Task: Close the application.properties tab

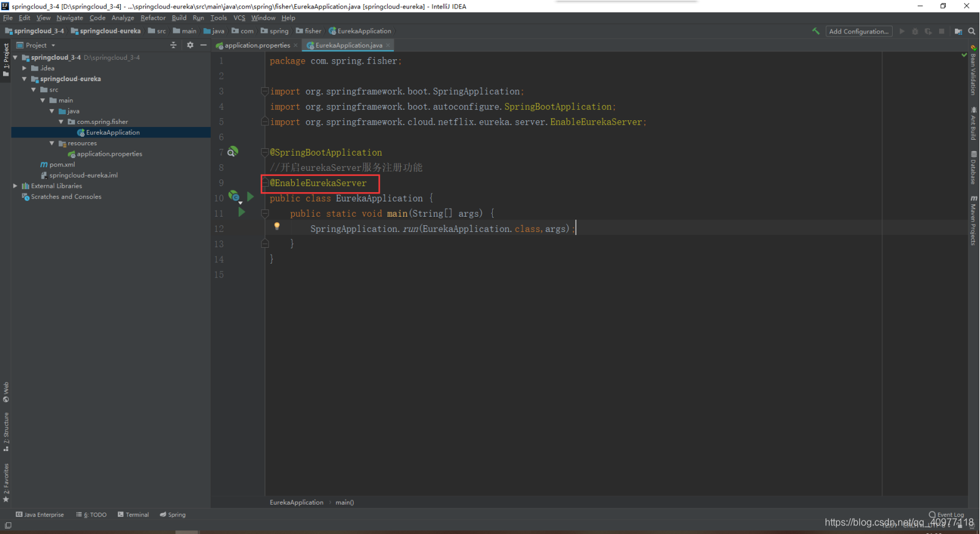Action: point(296,45)
